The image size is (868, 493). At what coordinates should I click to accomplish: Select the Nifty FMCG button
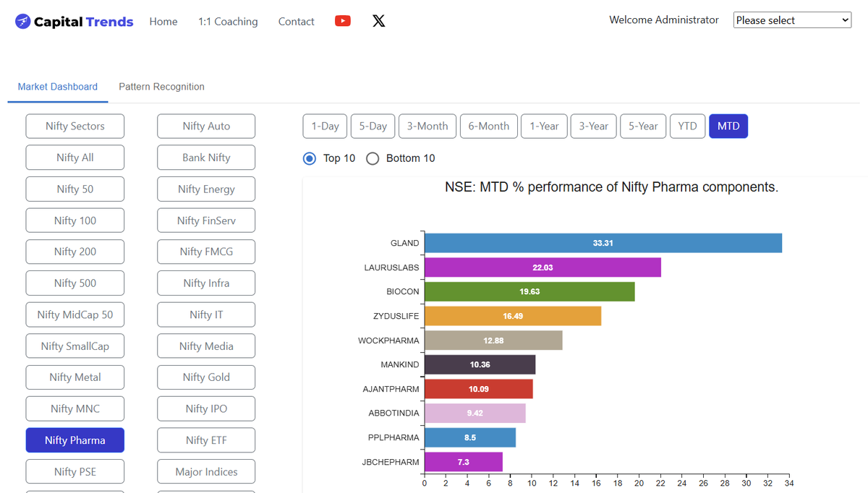(x=206, y=252)
